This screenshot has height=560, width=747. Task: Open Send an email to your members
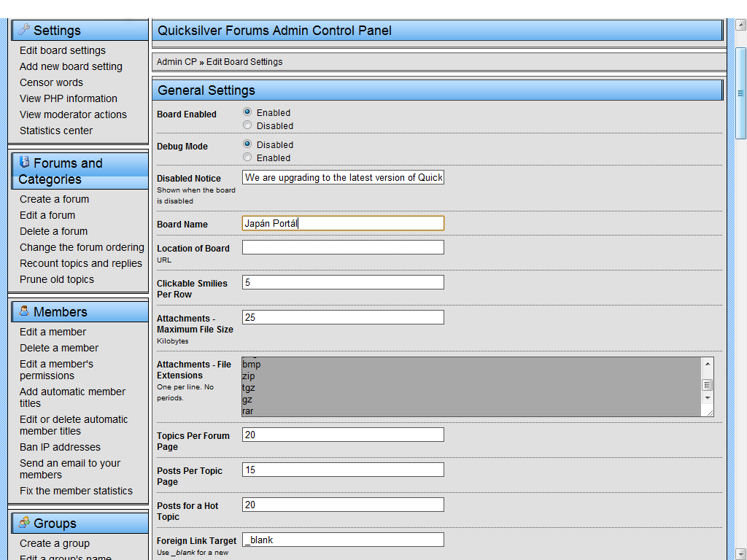point(69,469)
